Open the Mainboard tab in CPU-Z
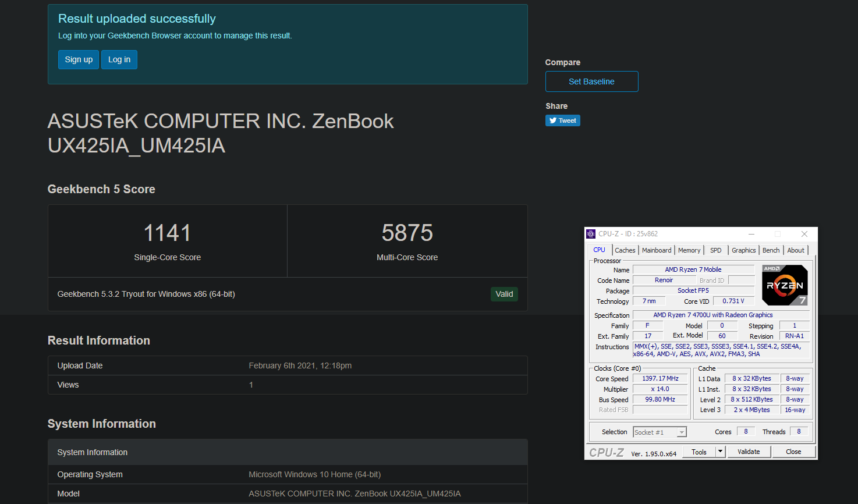The image size is (858, 504). pyautogui.click(x=657, y=250)
